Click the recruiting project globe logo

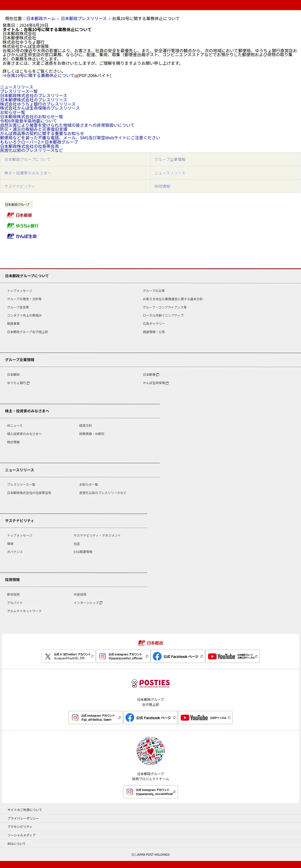pyautogui.click(x=150, y=751)
